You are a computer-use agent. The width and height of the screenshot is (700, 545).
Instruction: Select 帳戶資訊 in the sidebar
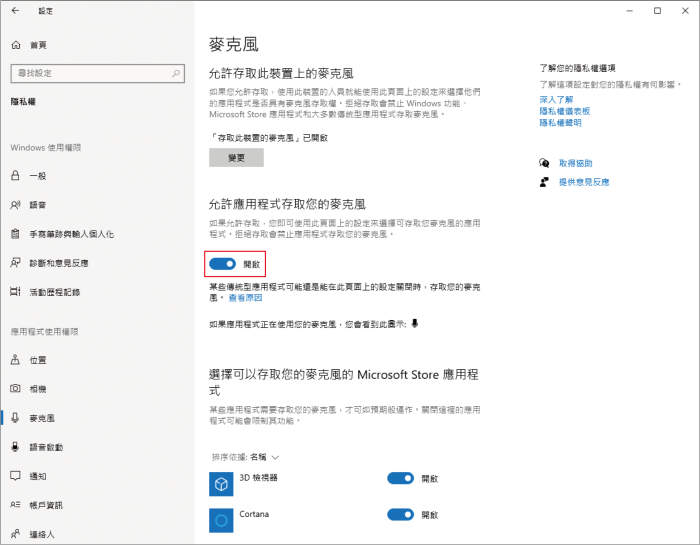point(46,505)
